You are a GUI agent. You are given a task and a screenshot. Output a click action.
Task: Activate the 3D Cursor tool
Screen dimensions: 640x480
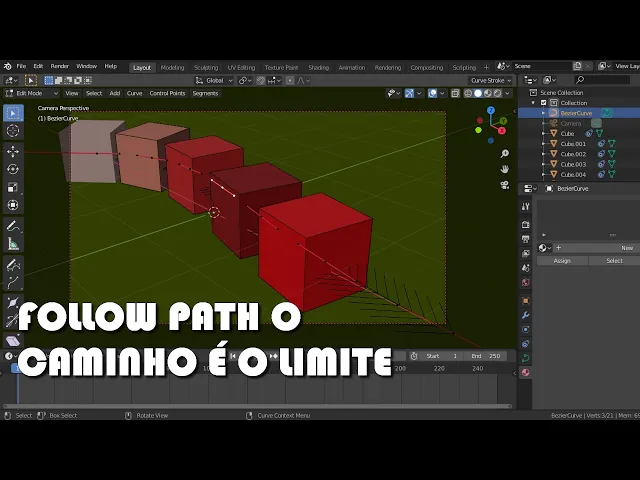(x=13, y=131)
